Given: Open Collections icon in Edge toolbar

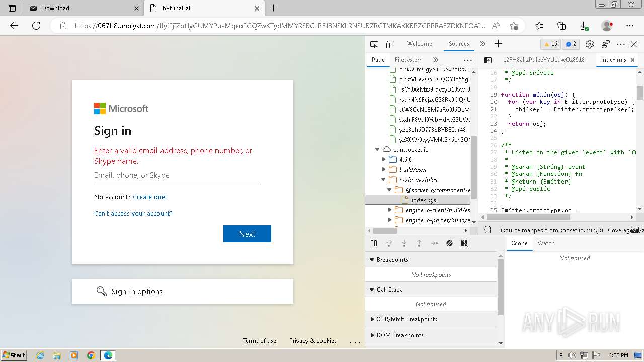Looking at the screenshot, I should [562, 26].
